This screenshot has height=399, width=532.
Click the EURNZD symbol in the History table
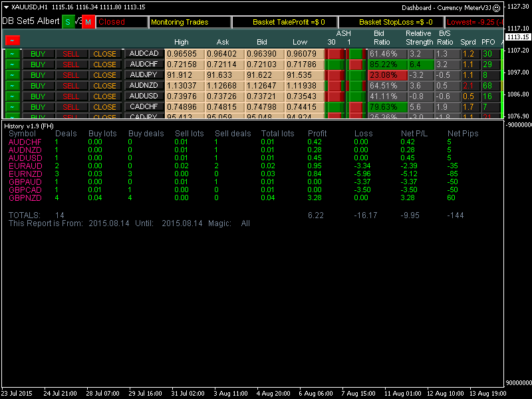(x=25, y=174)
